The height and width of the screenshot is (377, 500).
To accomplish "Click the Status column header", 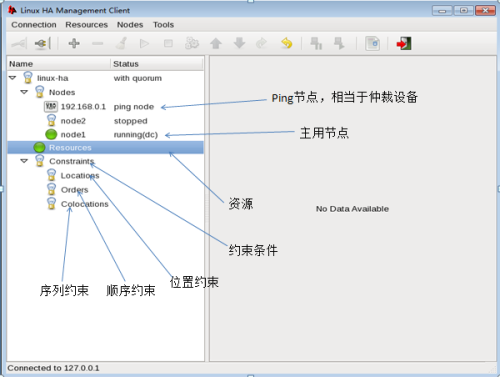I will [x=157, y=64].
